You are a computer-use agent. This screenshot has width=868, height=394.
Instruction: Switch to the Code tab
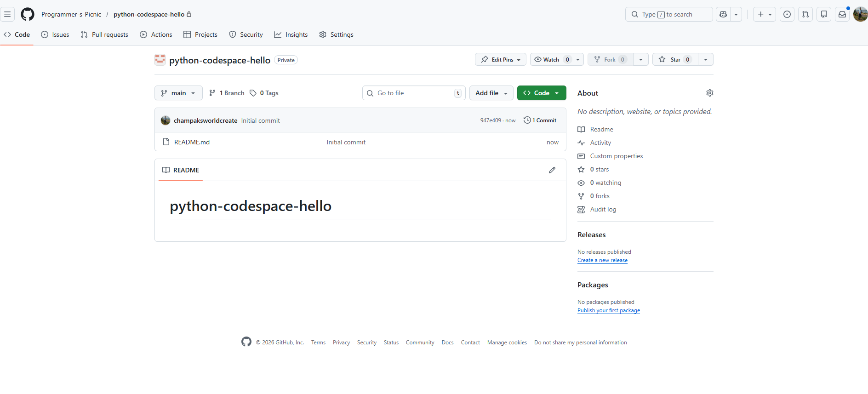point(17,34)
